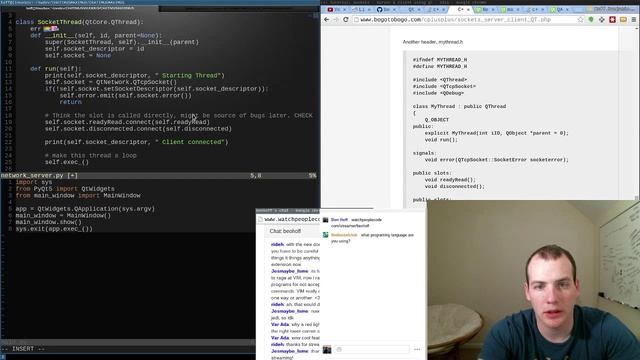Click the watchpeoplecode address bar
Image resolution: width=640 pixels, height=360 pixels.
[288, 220]
